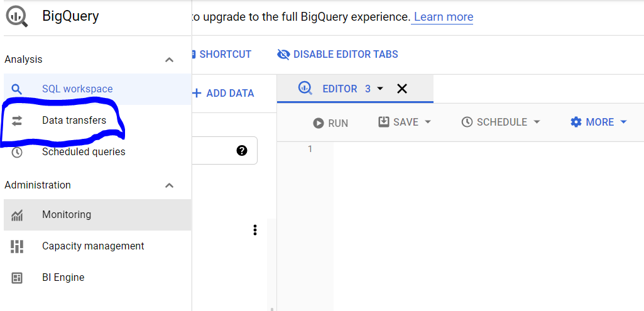Follow the Learn more link

[x=444, y=17]
